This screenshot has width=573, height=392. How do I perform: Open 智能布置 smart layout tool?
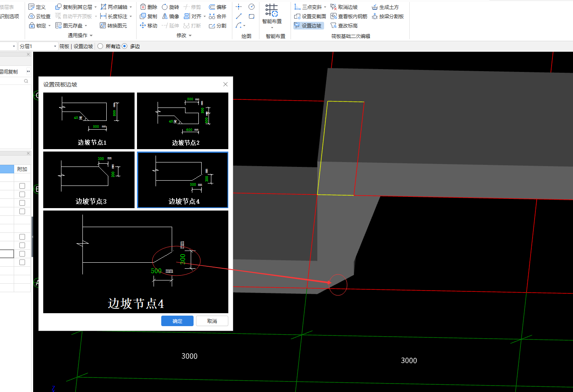click(272, 14)
